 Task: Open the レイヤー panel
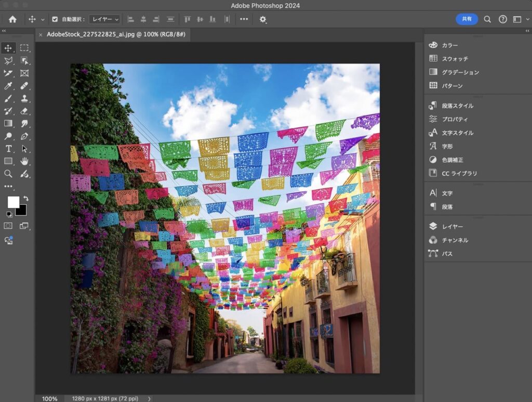tap(452, 227)
